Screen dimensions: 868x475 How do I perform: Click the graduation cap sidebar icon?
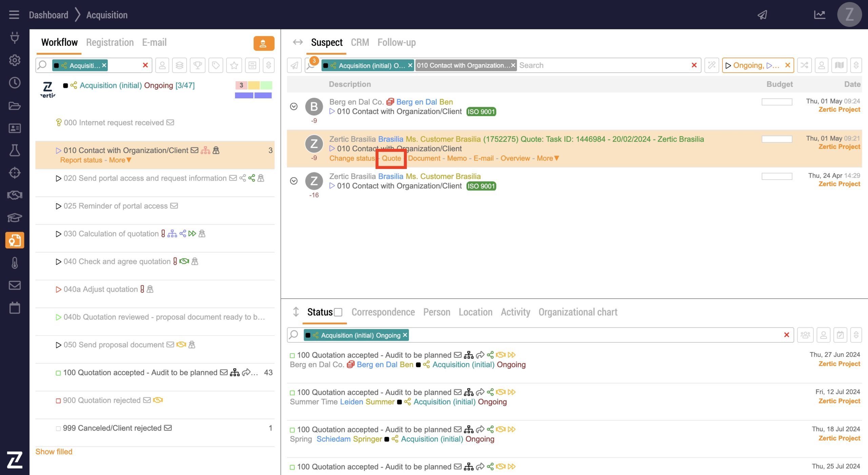15,217
